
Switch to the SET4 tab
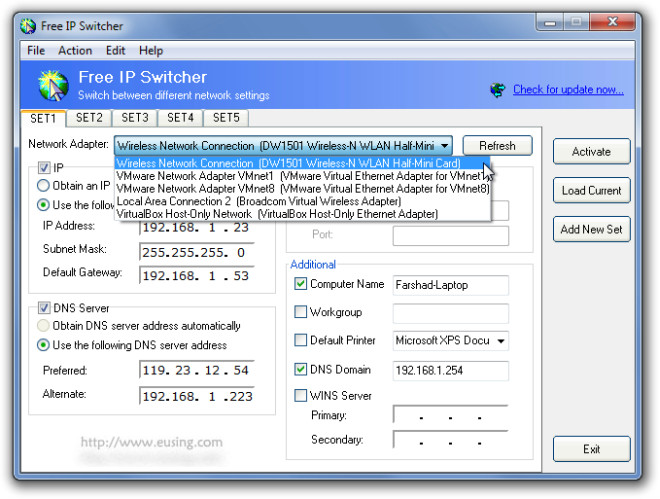(180, 118)
